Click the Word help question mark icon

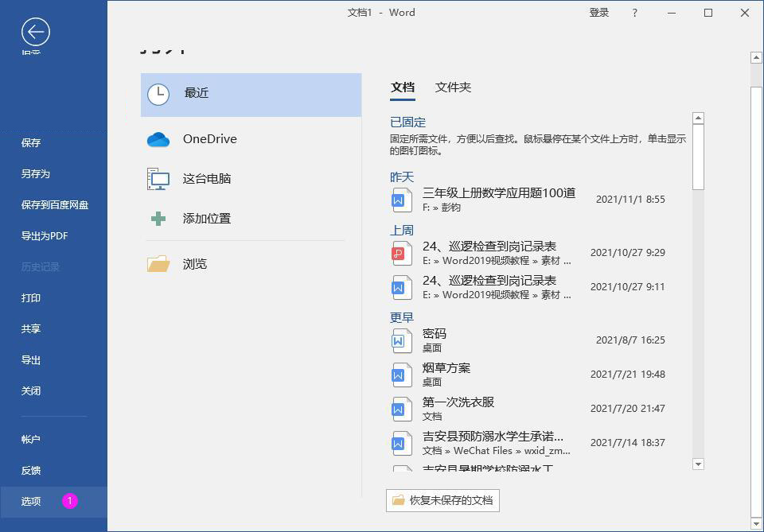[x=634, y=13]
